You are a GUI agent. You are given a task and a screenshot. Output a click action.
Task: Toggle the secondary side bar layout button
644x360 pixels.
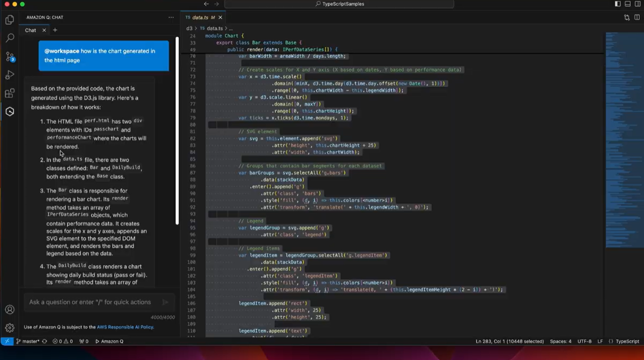click(x=638, y=4)
